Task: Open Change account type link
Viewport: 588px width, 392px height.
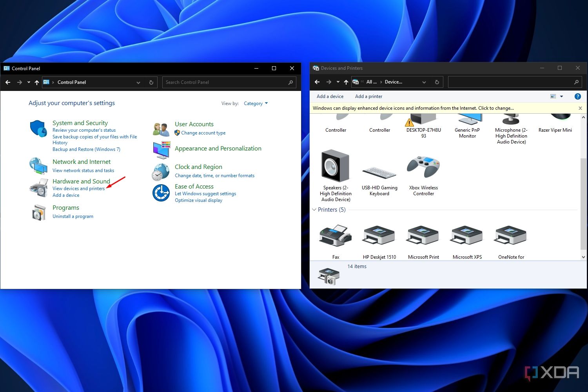Action: (x=203, y=133)
